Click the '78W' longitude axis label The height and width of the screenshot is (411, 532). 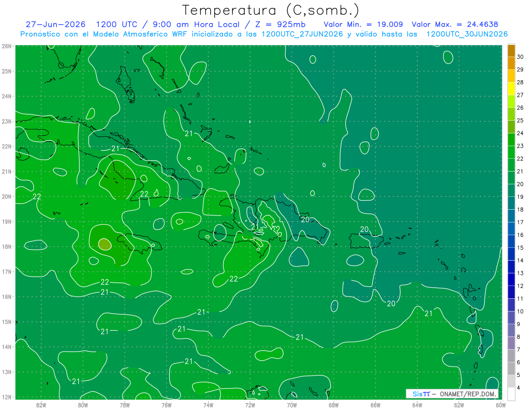pyautogui.click(x=125, y=405)
